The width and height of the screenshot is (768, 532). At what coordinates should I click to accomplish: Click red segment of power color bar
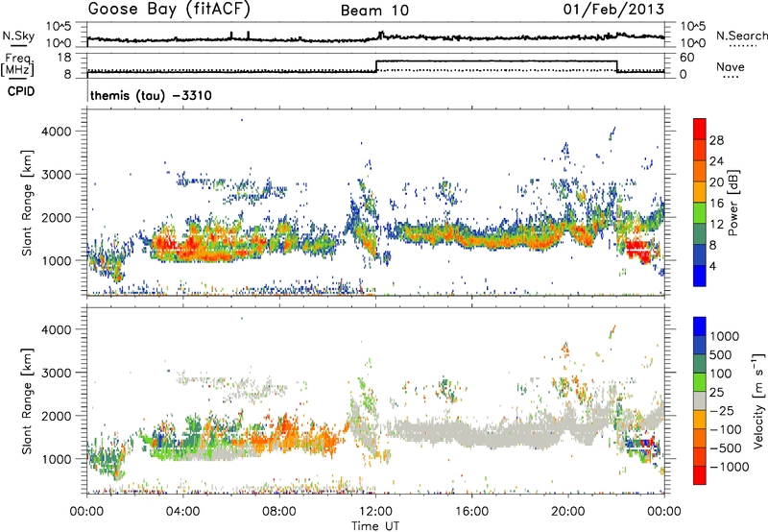(700, 129)
